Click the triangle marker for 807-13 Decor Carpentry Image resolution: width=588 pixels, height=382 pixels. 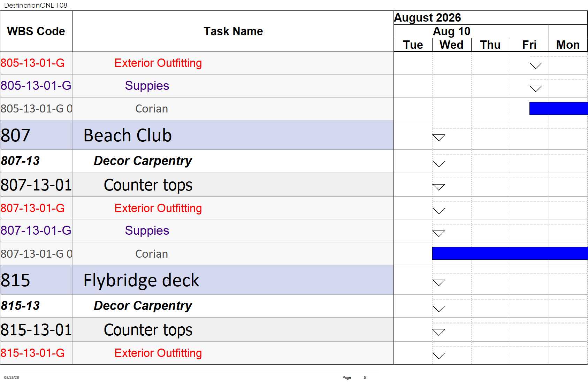[438, 164]
